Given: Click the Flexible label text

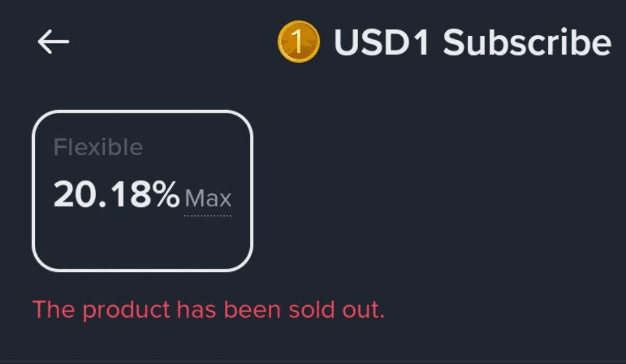Looking at the screenshot, I should [x=98, y=147].
